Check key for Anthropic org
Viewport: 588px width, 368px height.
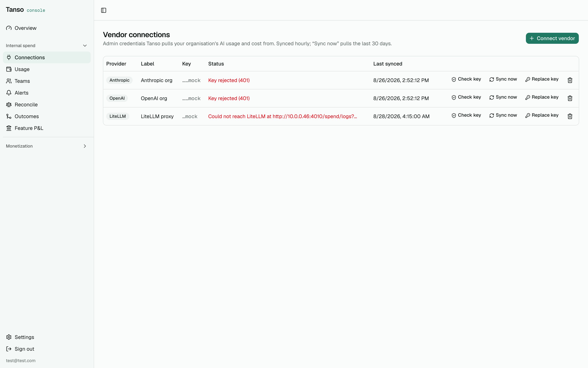pyautogui.click(x=466, y=79)
